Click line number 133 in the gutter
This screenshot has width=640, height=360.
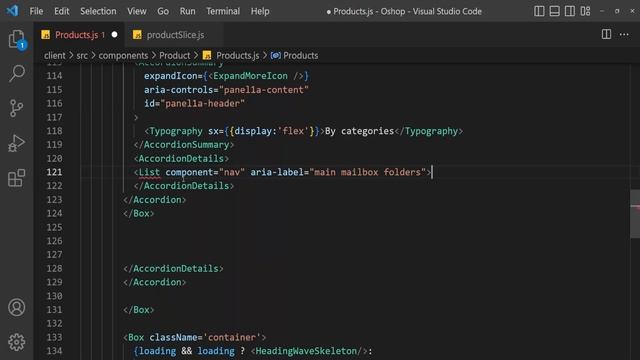[x=54, y=338]
